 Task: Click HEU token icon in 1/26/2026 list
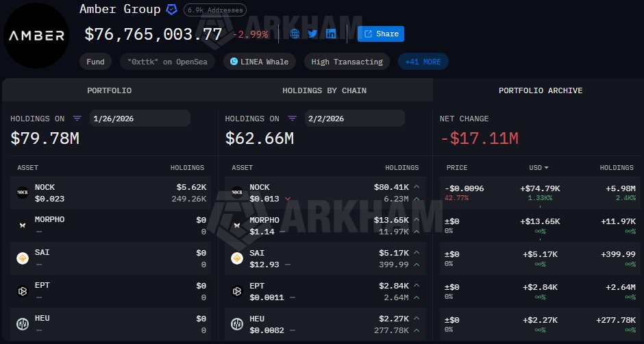click(23, 324)
